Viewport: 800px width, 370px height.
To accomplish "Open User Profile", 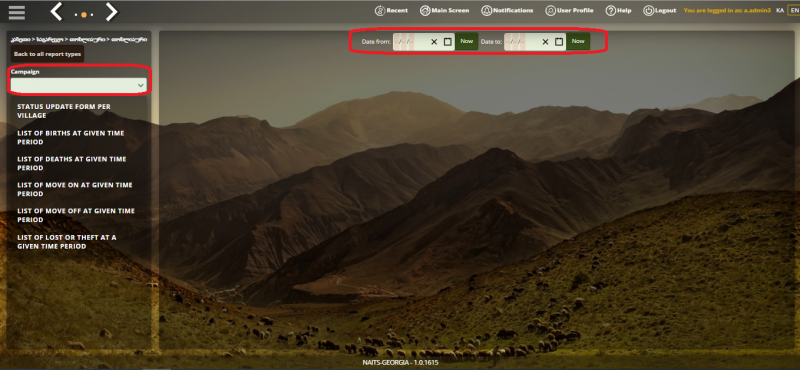I will 569,11.
